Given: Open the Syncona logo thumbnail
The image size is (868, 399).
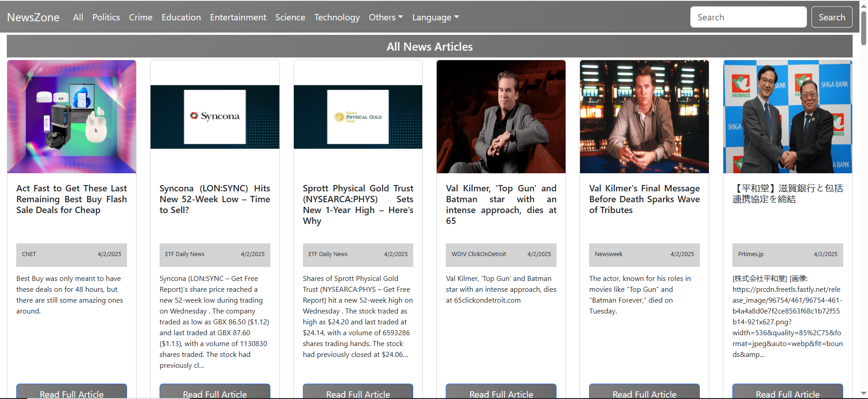Looking at the screenshot, I should [215, 117].
